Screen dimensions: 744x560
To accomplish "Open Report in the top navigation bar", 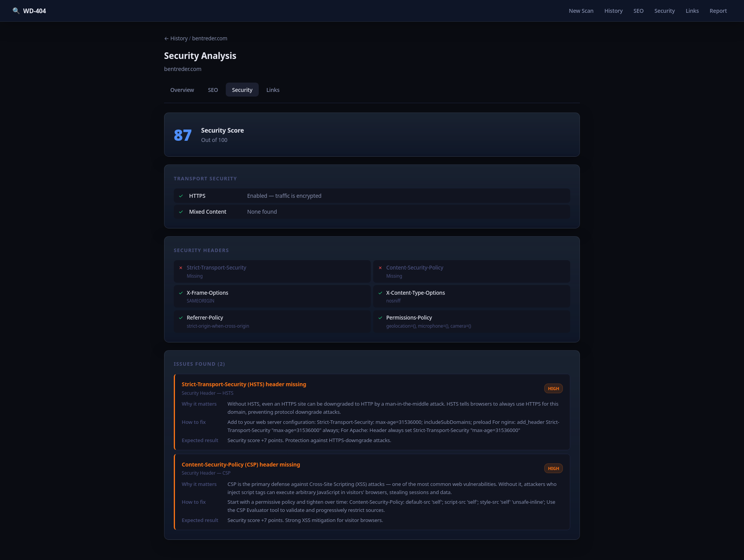I will point(718,11).
